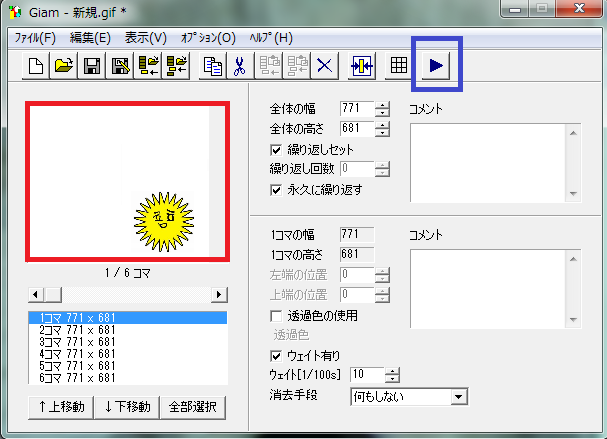Viewport: 607px width, 439px height.
Task: Copy the selected frame
Action: coord(213,65)
